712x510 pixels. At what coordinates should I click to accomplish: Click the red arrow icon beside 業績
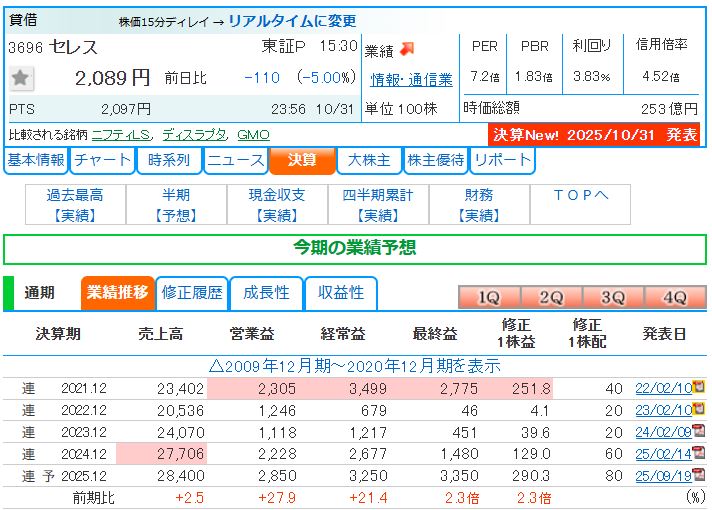pyautogui.click(x=408, y=49)
